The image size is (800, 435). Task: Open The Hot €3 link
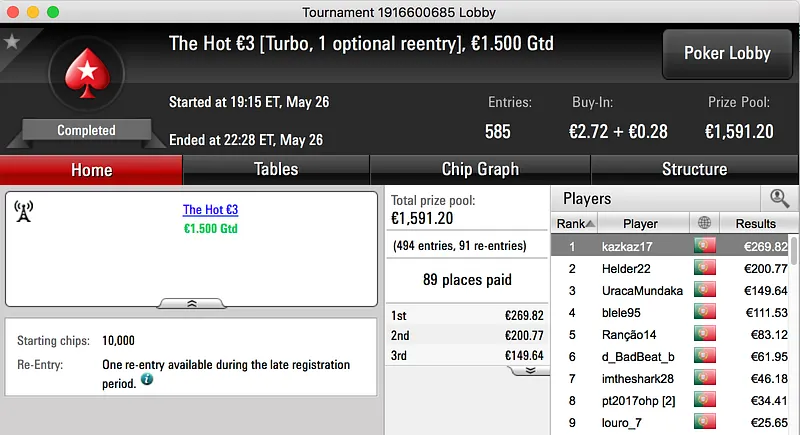[x=210, y=210]
